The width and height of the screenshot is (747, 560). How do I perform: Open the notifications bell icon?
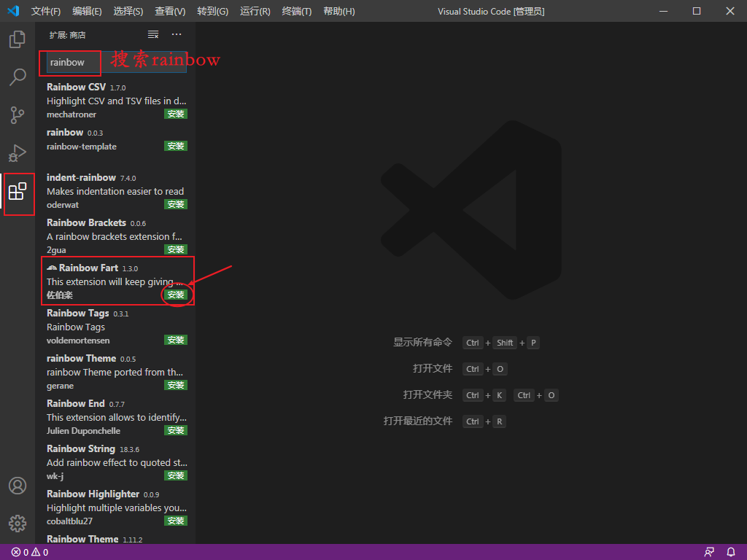click(x=731, y=553)
